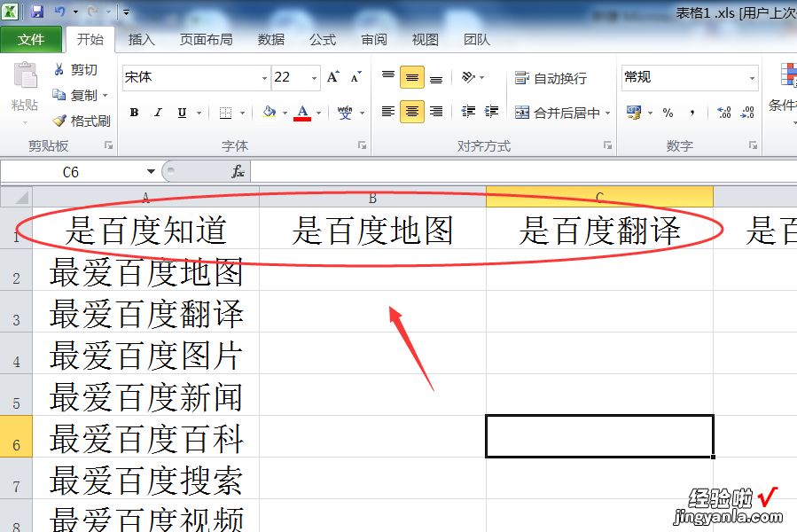Apply the red font color A

coord(302,113)
